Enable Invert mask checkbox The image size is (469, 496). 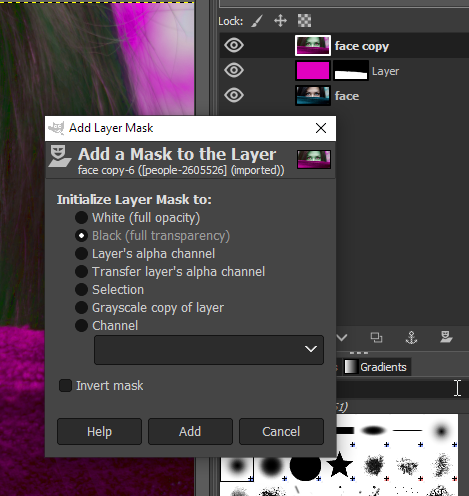pyautogui.click(x=101, y=386)
